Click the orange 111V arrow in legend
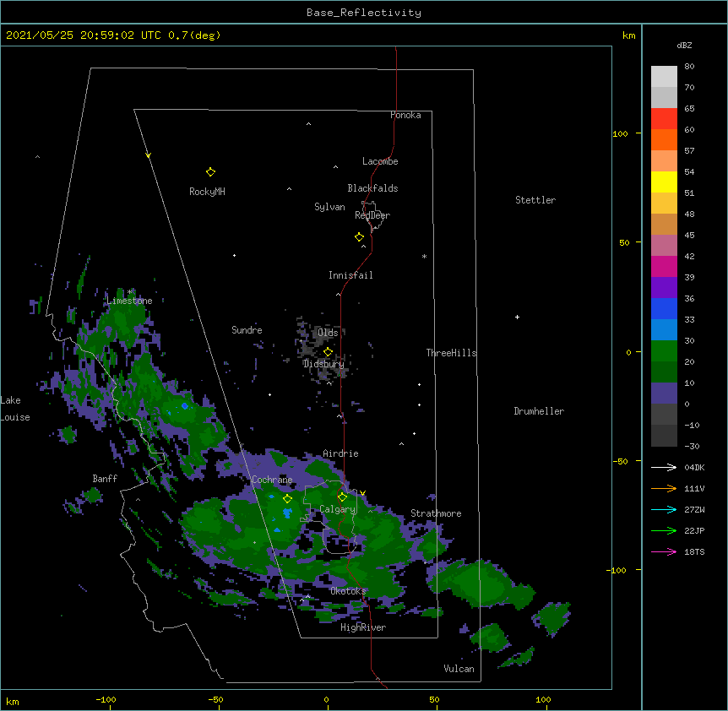This screenshot has height=711, width=728. [x=664, y=488]
